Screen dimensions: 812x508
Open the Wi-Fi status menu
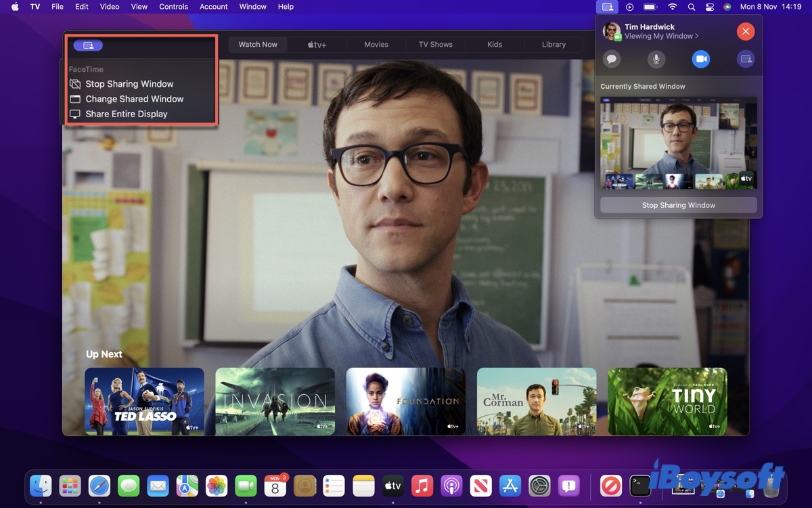(x=672, y=7)
